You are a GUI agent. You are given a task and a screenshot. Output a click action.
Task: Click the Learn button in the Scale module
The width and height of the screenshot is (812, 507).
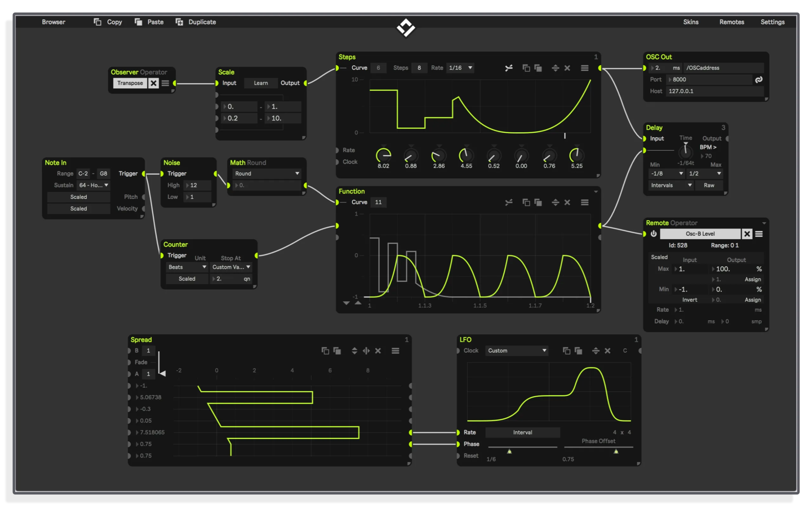click(261, 83)
